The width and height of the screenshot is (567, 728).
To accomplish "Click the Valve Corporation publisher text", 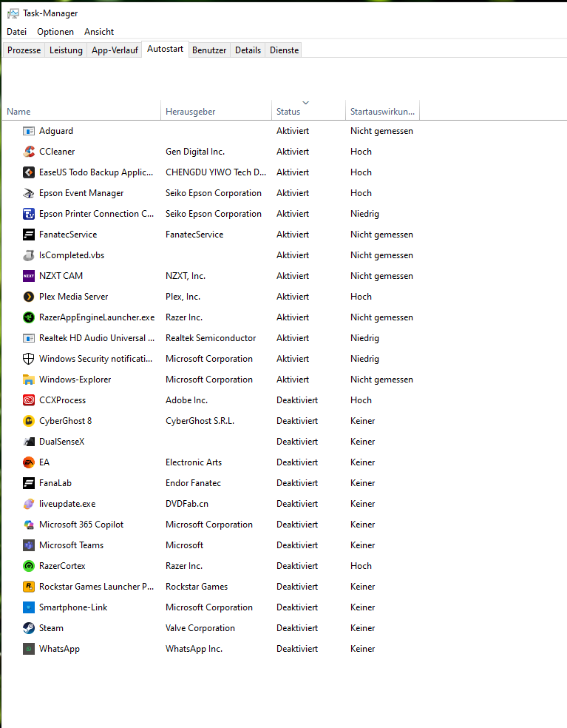I will (200, 628).
